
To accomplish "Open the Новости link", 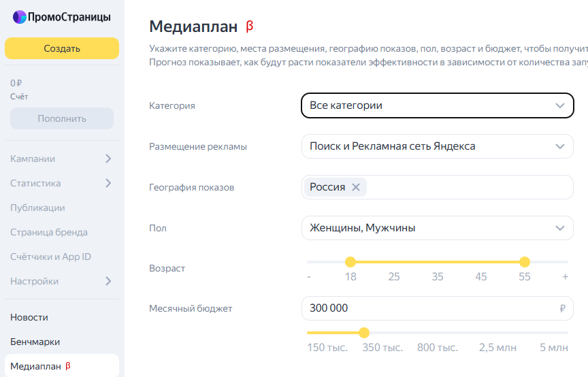I will coord(29,317).
